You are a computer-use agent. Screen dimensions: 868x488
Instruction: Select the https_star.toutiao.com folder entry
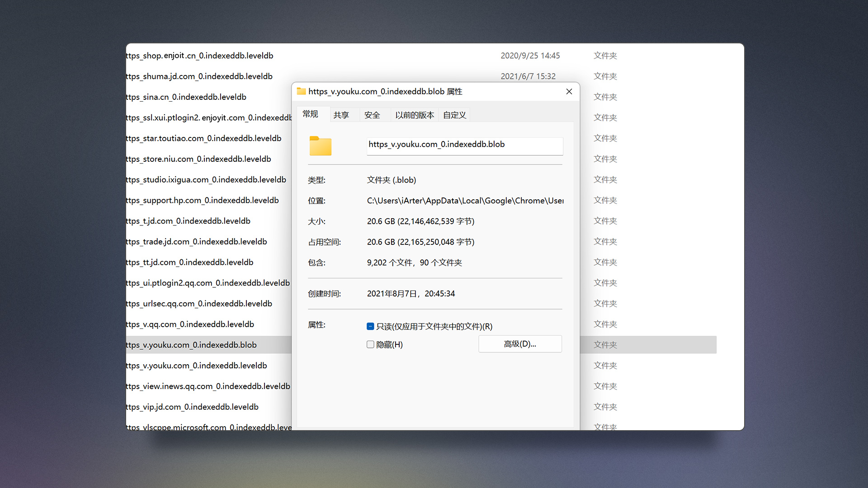pyautogui.click(x=203, y=138)
